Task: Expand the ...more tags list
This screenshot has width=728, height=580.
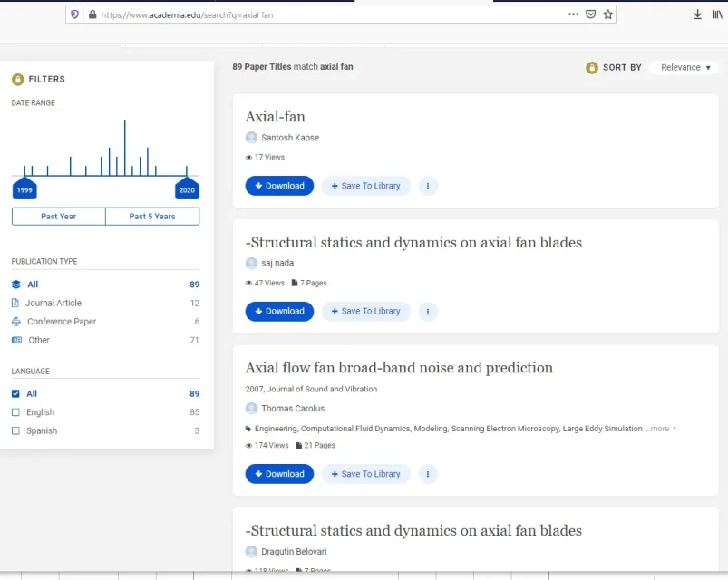Action: pyautogui.click(x=660, y=429)
